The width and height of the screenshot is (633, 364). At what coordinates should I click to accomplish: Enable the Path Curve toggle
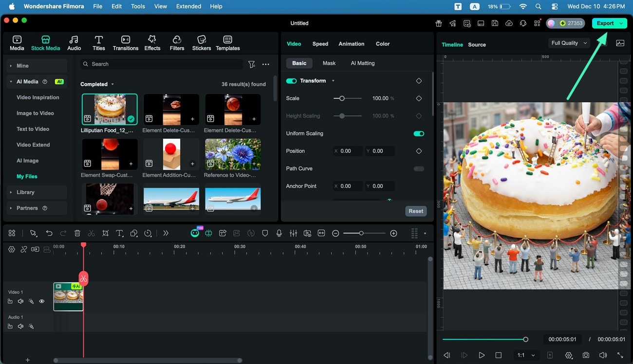418,168
